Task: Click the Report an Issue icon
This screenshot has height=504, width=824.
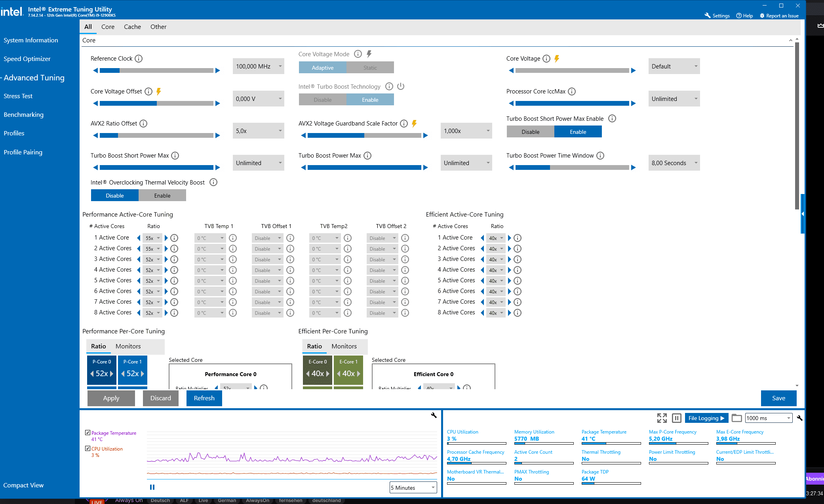Action: pos(762,16)
